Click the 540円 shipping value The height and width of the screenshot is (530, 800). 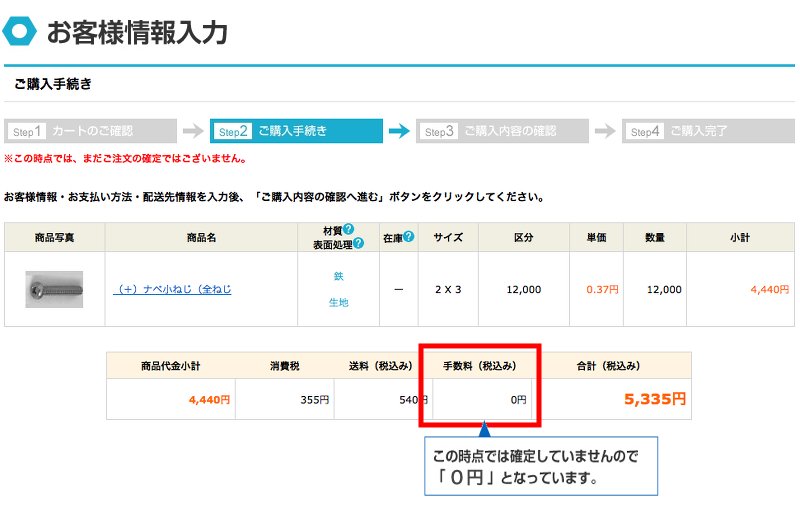(x=413, y=400)
